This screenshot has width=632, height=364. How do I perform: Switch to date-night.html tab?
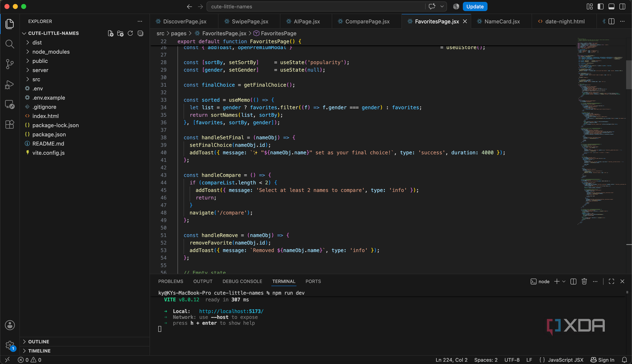point(565,21)
